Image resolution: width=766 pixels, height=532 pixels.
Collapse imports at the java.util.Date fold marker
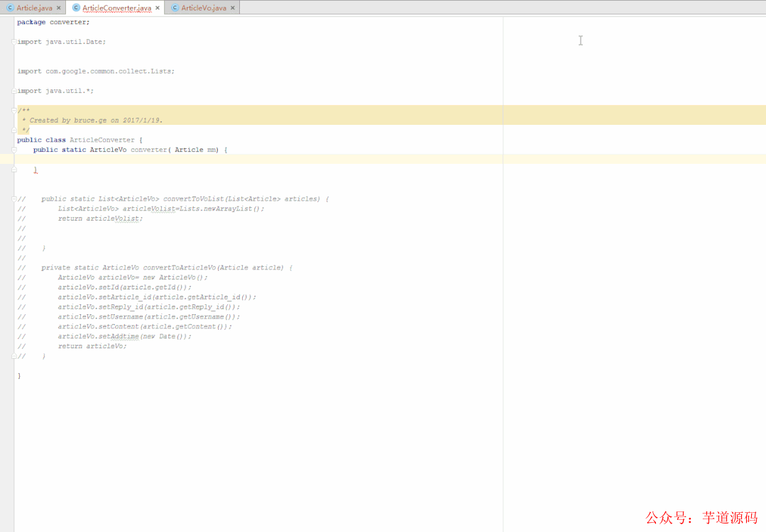coord(14,42)
